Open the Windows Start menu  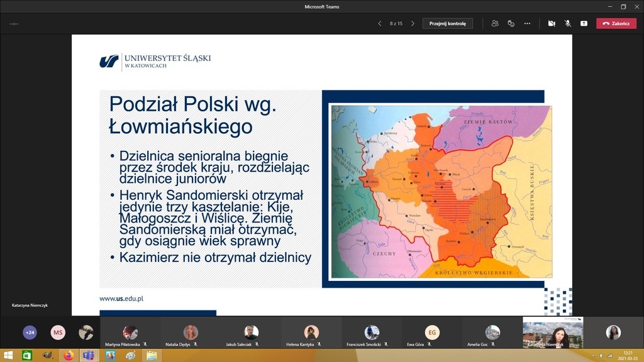[x=8, y=356]
